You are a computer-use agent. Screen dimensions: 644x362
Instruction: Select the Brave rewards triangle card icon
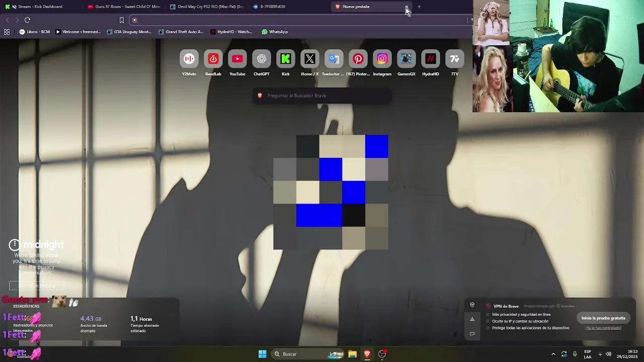pyautogui.click(x=472, y=319)
